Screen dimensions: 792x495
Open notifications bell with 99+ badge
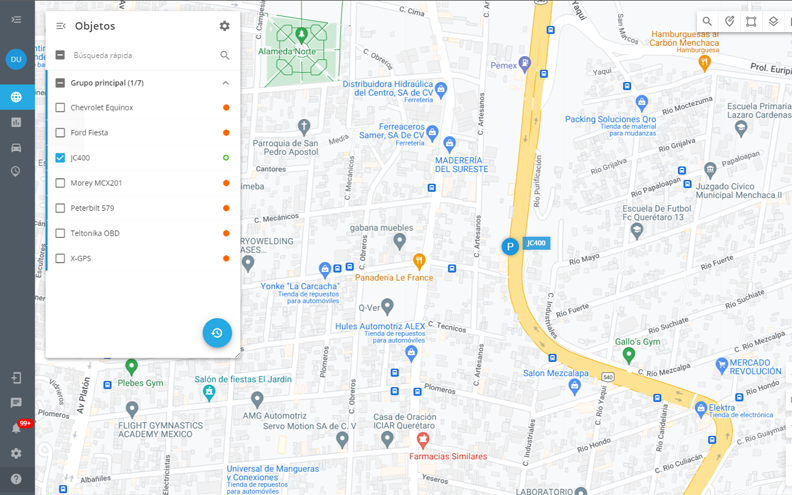(x=16, y=428)
